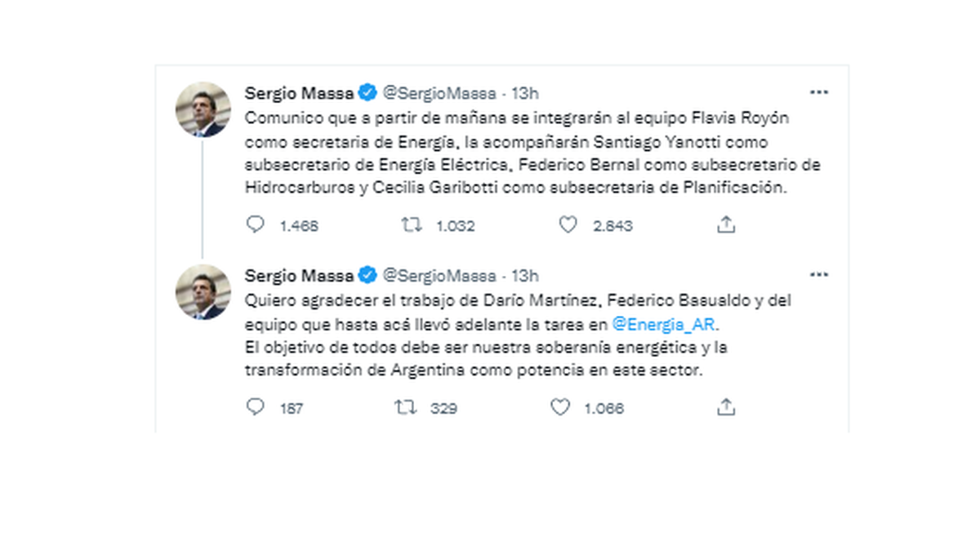The width and height of the screenshot is (980, 551).
Task: Click Sergio Massa avatar on second tweet
Action: point(203,291)
